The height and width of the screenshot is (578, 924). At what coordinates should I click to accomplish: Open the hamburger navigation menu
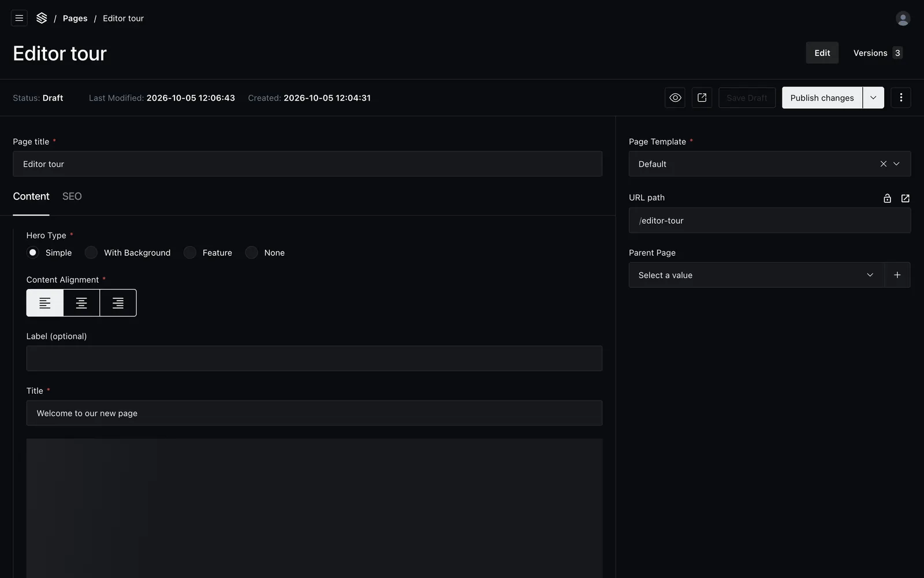[x=19, y=18]
